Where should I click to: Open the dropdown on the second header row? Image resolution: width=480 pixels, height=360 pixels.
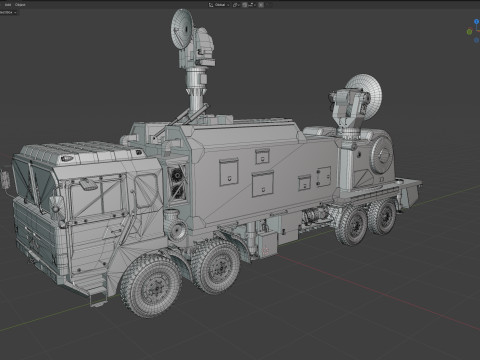[x=8, y=12]
